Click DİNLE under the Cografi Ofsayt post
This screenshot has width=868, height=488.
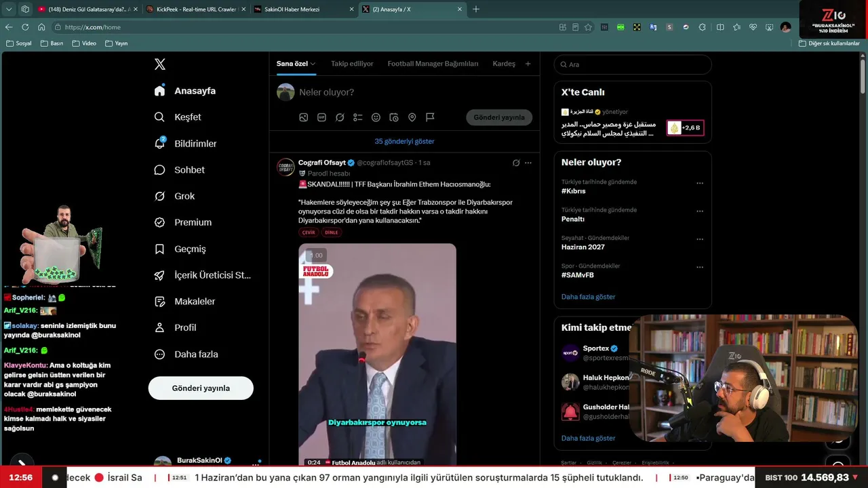(x=331, y=232)
